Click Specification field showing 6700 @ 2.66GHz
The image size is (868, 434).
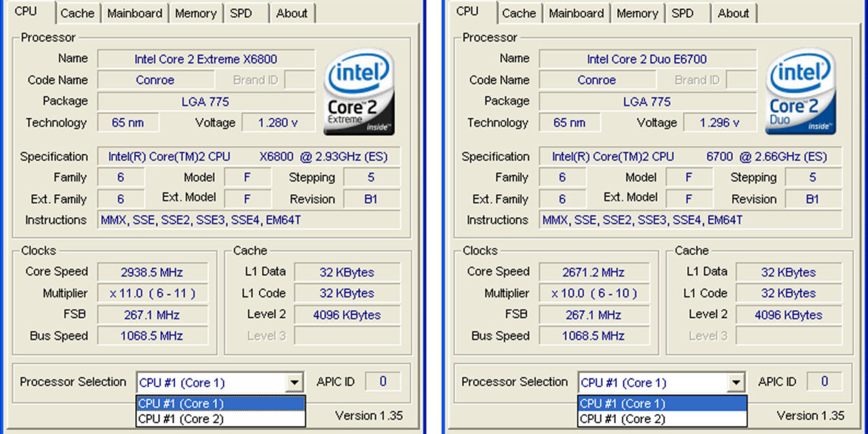pos(690,157)
